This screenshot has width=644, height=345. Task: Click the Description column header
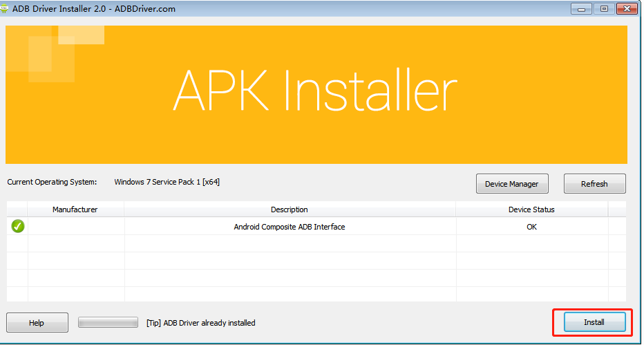coord(290,209)
